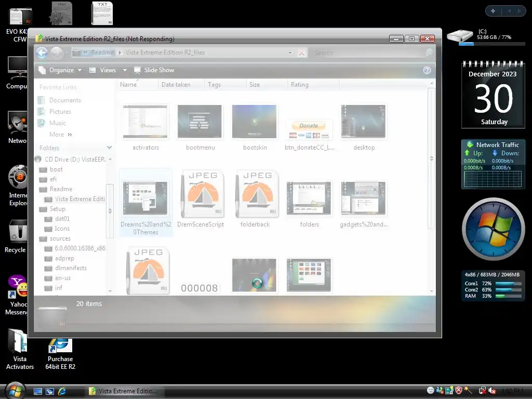Select the sources folder in tree

55,238
